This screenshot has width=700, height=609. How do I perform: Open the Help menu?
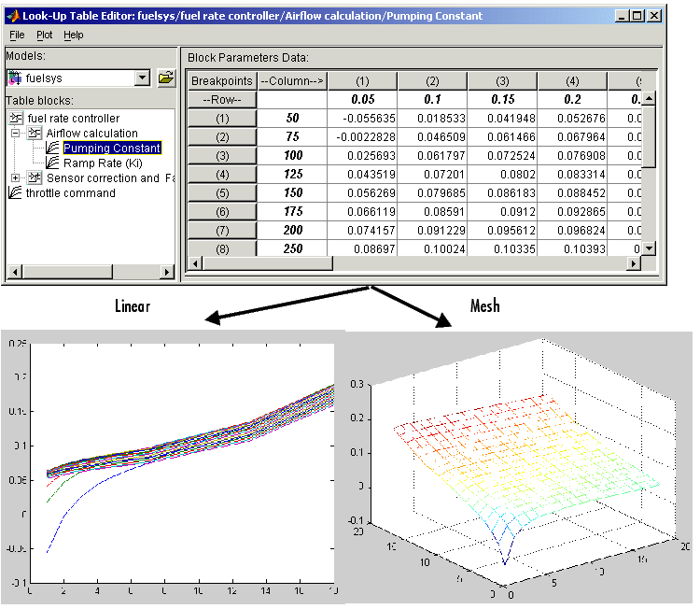(73, 35)
